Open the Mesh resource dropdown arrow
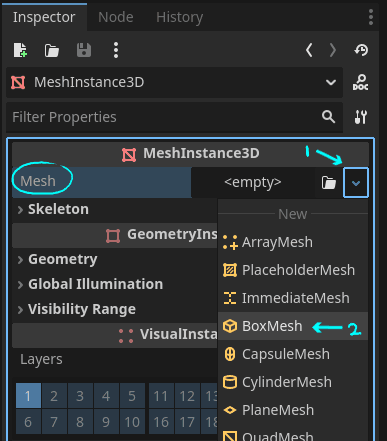 (x=356, y=183)
